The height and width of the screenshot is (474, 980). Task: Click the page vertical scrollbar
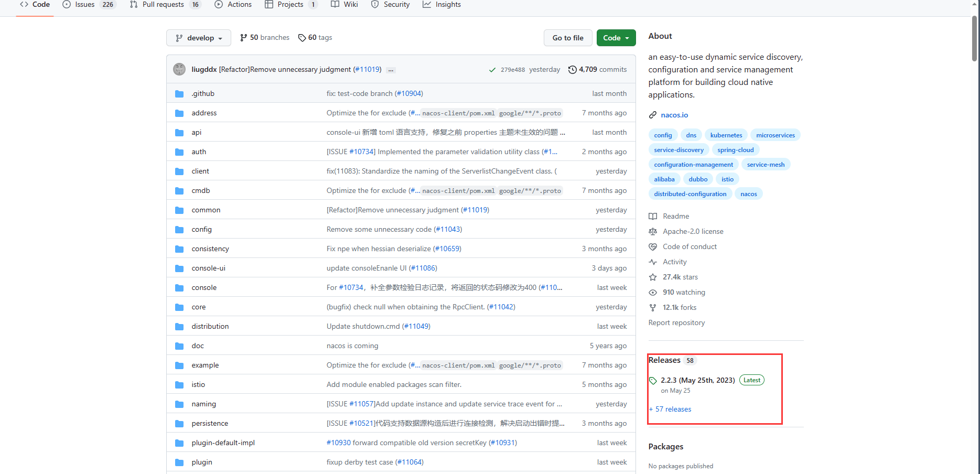(974, 39)
